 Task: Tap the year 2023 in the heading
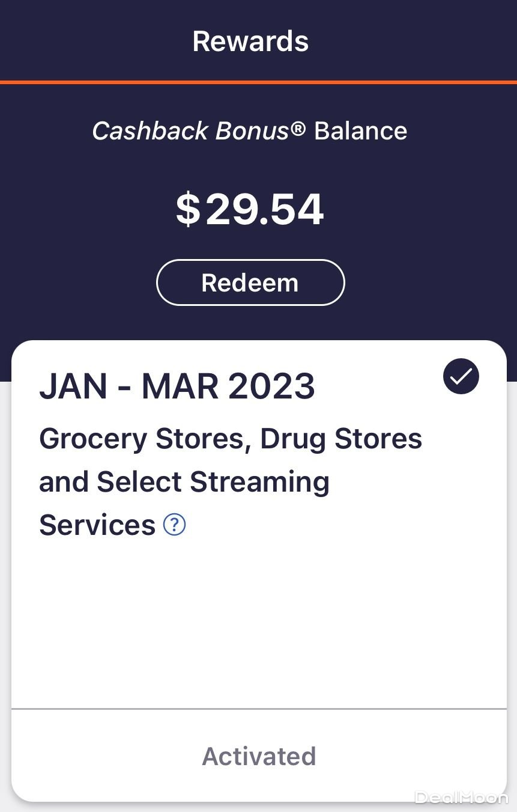(x=272, y=386)
